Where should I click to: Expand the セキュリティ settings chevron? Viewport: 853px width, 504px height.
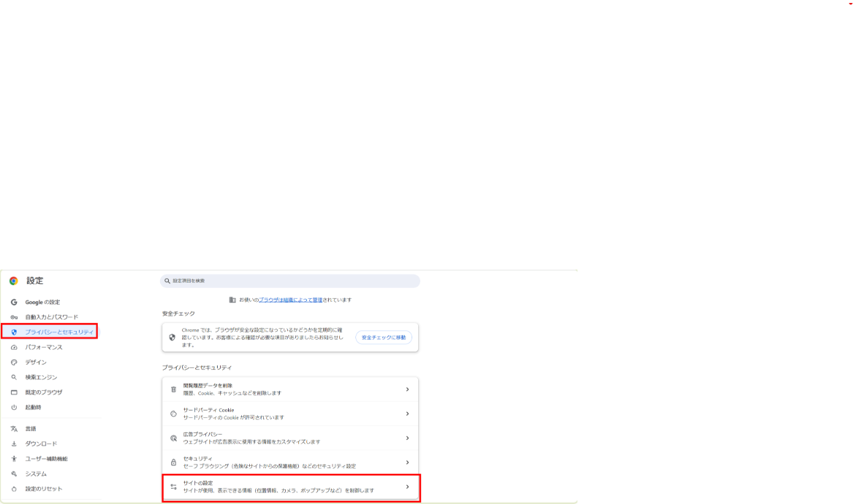point(408,462)
